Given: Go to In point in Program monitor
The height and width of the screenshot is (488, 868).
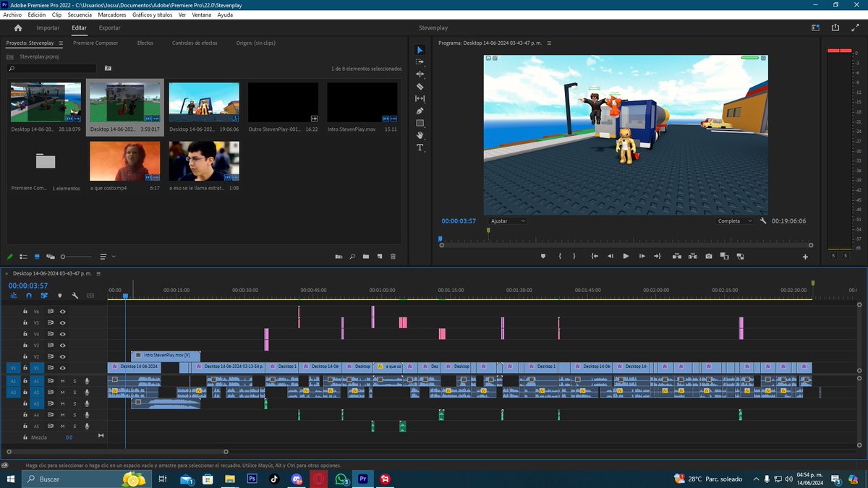Looking at the screenshot, I should coord(595,256).
